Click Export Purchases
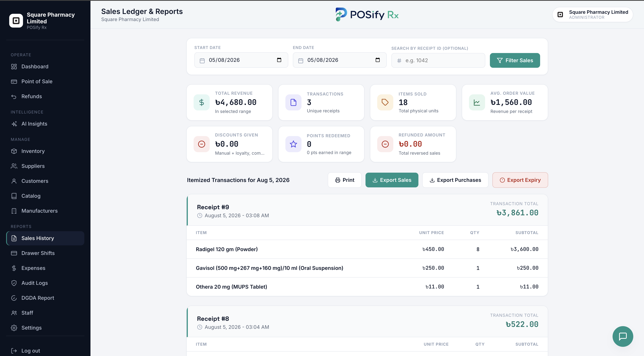The width and height of the screenshot is (644, 356). click(455, 180)
